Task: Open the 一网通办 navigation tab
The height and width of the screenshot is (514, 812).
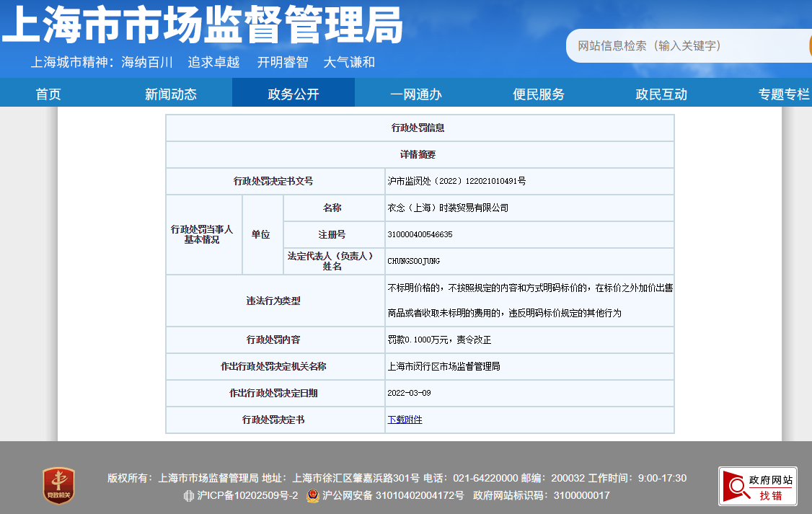Action: (416, 94)
